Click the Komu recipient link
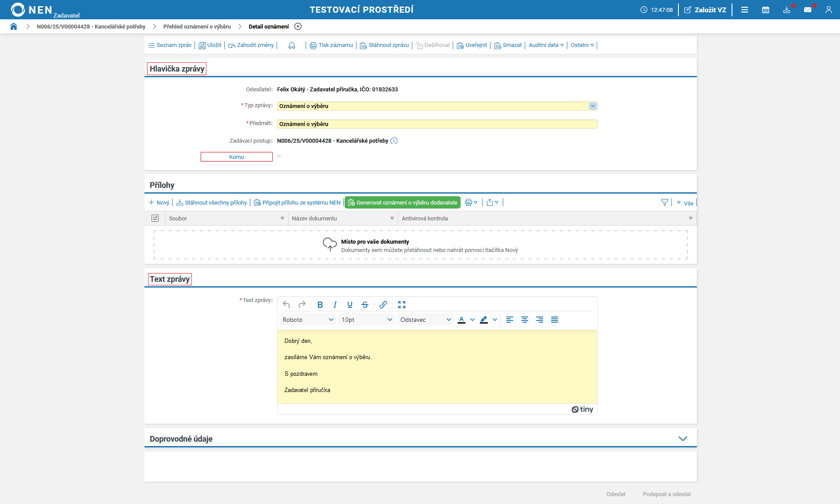This screenshot has height=504, width=840. point(236,157)
